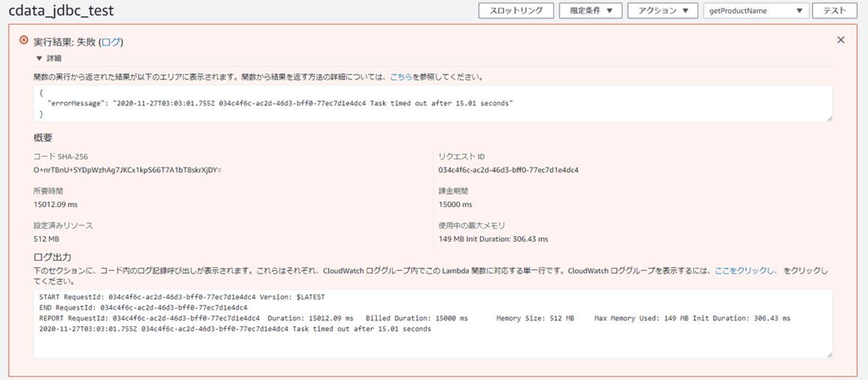Click the 使用中の最大メモリ label

[472, 226]
